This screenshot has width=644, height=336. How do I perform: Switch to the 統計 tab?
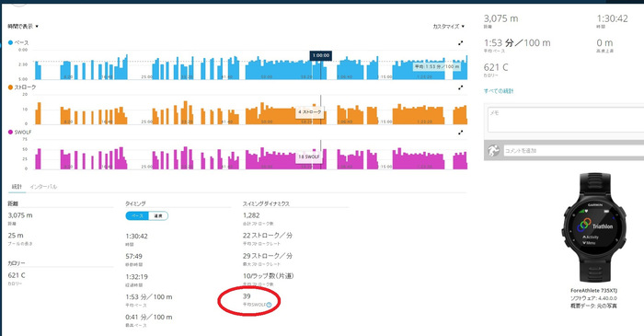[x=17, y=187]
